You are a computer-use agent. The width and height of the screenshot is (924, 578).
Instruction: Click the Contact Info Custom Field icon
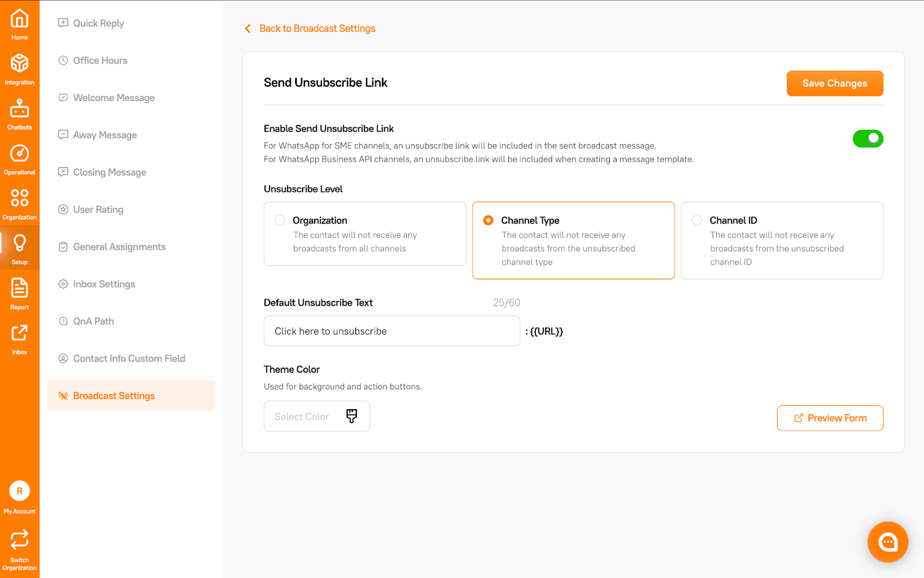[64, 358]
